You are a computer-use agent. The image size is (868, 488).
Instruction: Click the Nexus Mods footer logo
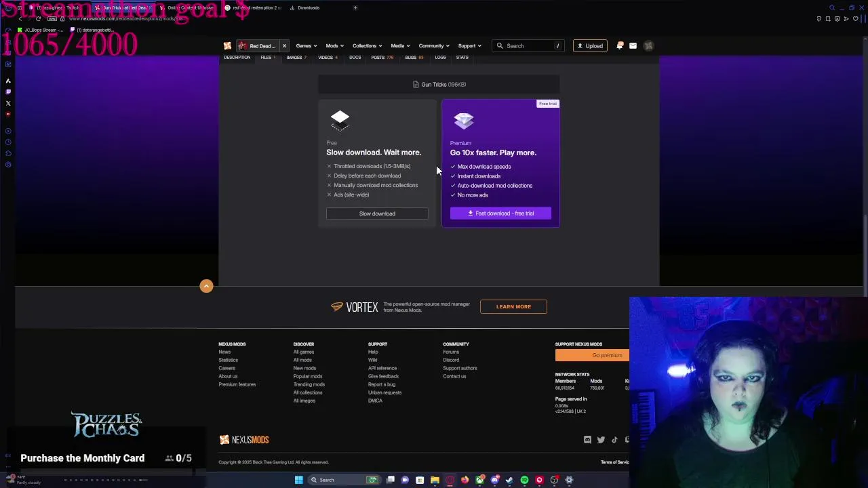pyautogui.click(x=244, y=440)
